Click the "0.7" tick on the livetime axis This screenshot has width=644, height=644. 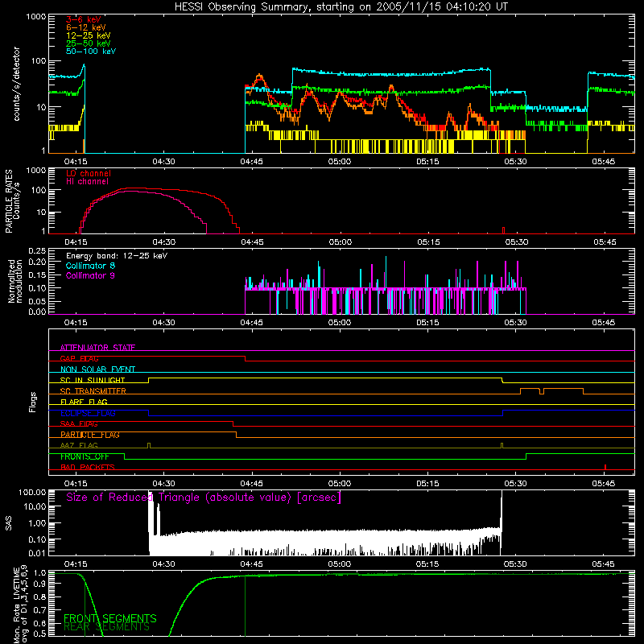(x=39, y=610)
